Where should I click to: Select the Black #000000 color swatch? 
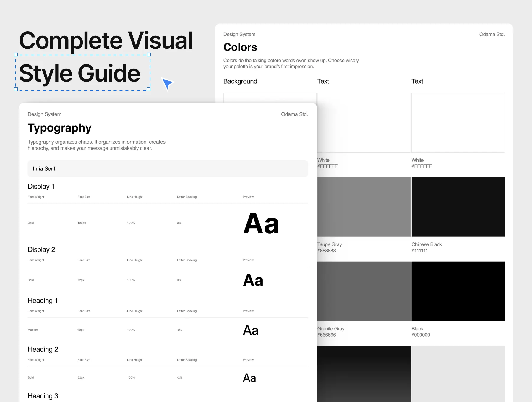(458, 291)
